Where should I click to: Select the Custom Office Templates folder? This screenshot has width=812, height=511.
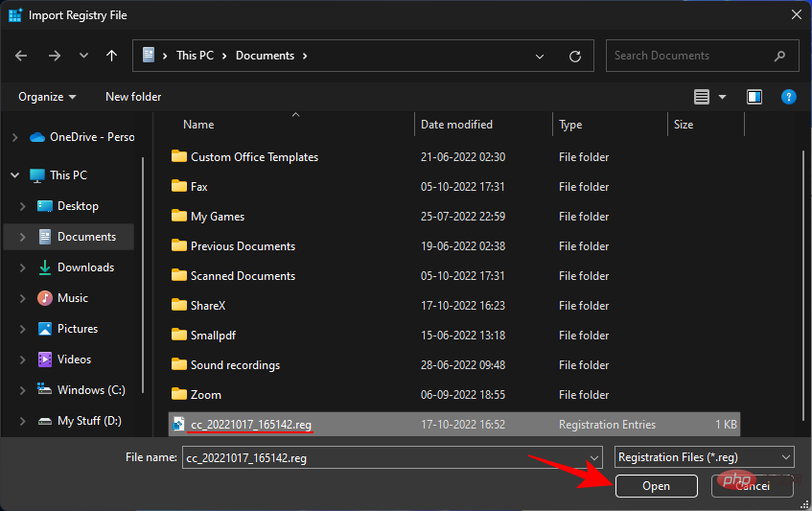[x=254, y=157]
